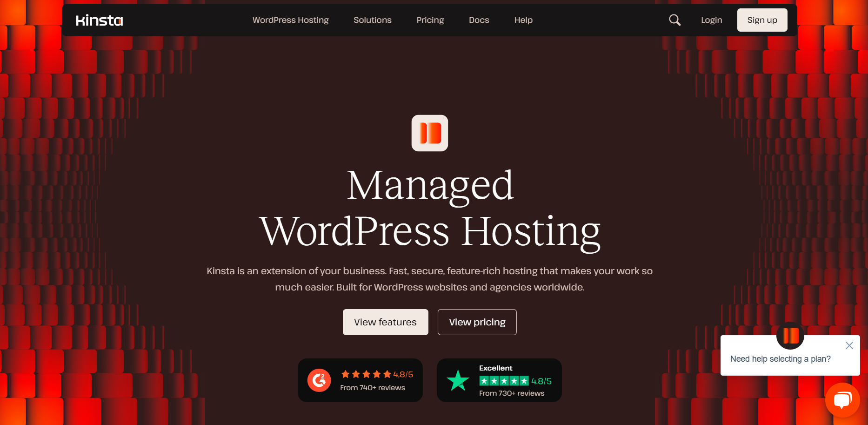Click the green Trustpilot star icon
The height and width of the screenshot is (425, 868).
click(x=458, y=380)
